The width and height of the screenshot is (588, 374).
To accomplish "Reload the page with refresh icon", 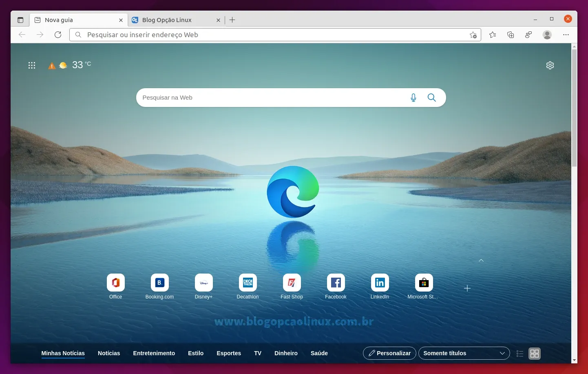I will pos(58,35).
